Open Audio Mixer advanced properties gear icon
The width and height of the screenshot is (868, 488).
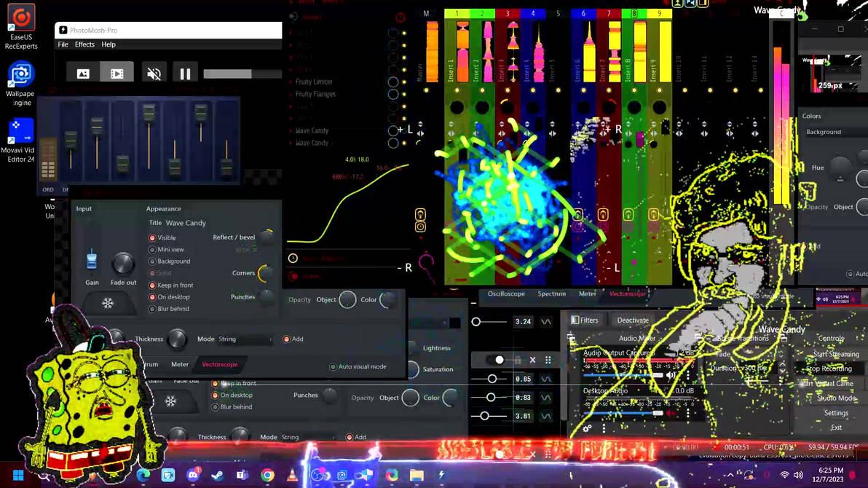coord(587,428)
